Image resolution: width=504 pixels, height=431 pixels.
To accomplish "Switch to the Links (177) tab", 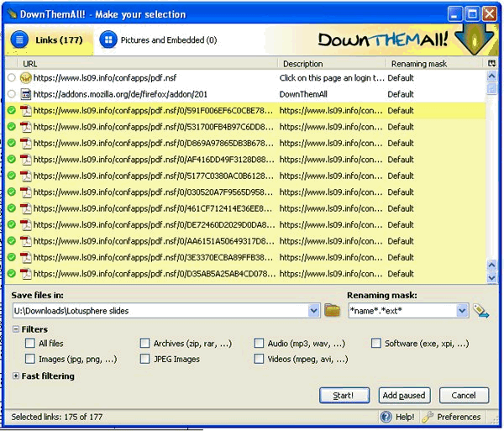I will coord(49,40).
